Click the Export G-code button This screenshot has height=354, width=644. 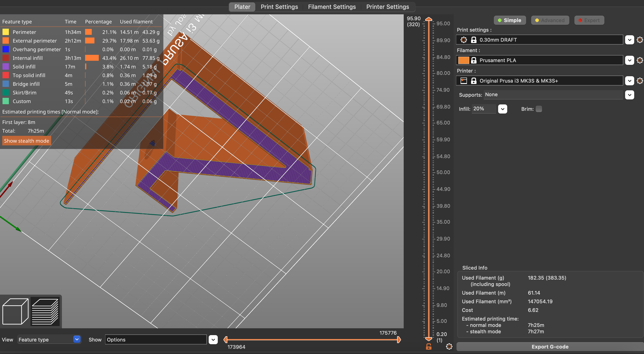tap(550, 346)
